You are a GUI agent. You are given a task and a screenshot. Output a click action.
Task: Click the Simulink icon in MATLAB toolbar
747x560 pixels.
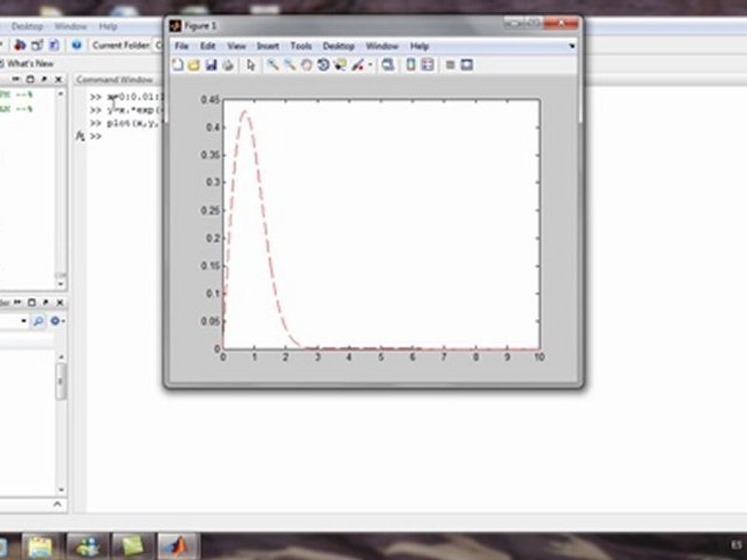coord(20,45)
